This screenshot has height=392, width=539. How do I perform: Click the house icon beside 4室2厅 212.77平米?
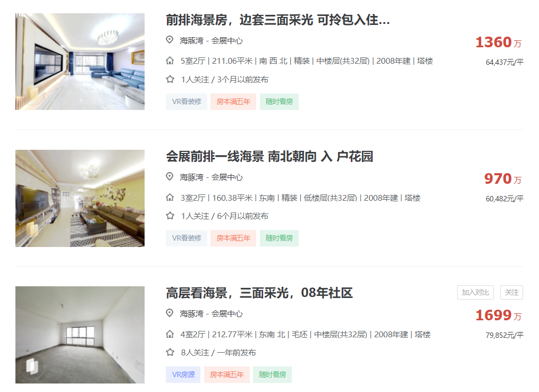pos(170,334)
